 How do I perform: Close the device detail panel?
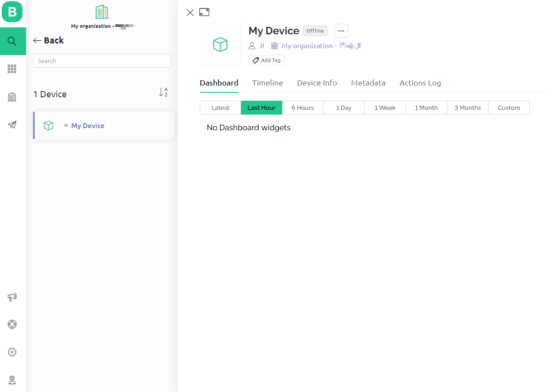point(190,13)
